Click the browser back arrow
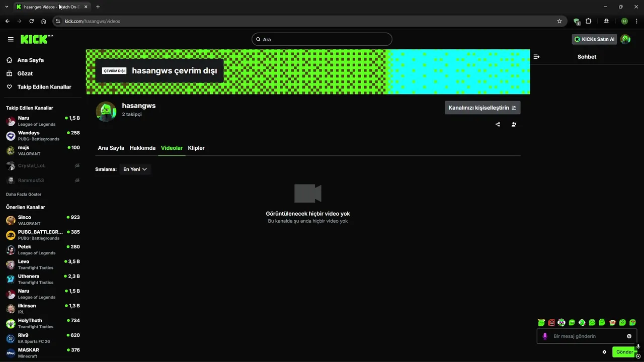The width and height of the screenshot is (644, 362). tap(7, 21)
